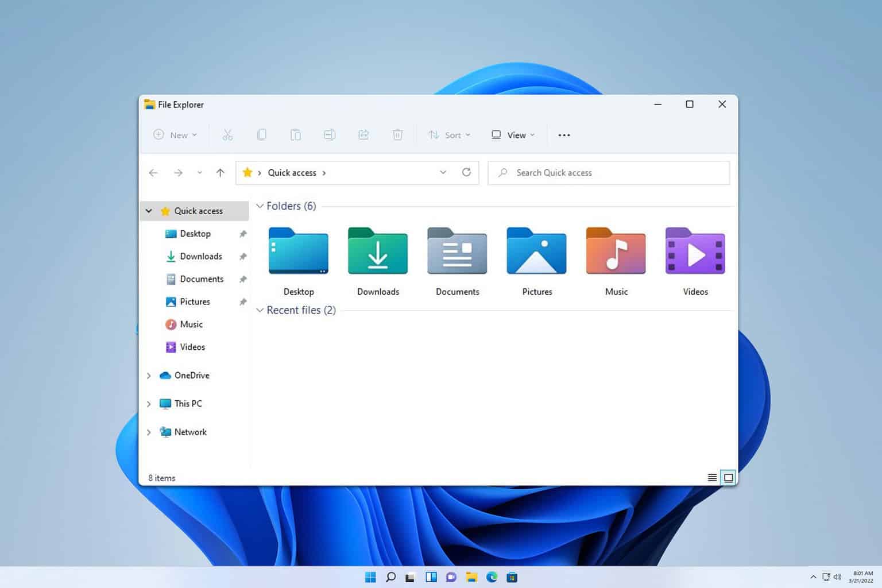This screenshot has height=588, width=882.
Task: Open Widgets icon on taskbar
Action: pos(431,577)
